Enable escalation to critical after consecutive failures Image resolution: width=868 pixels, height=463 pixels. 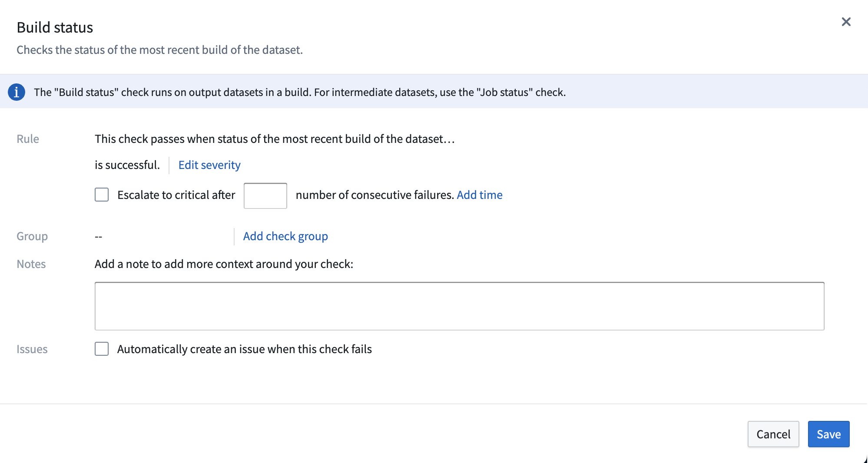pos(101,195)
